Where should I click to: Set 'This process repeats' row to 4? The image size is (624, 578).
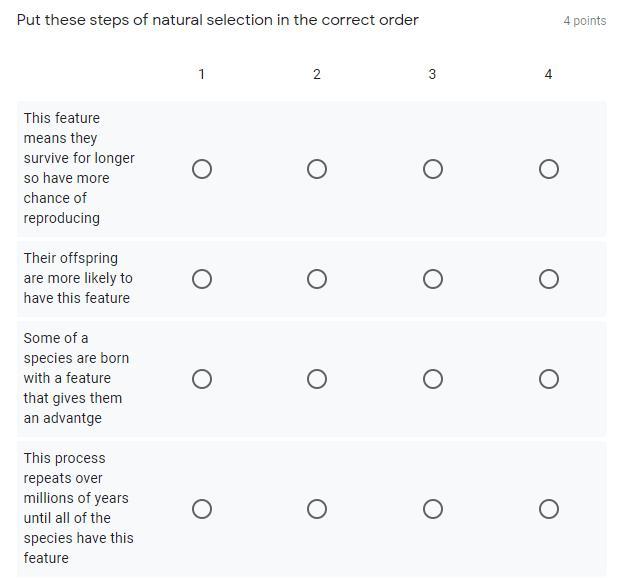coord(548,509)
